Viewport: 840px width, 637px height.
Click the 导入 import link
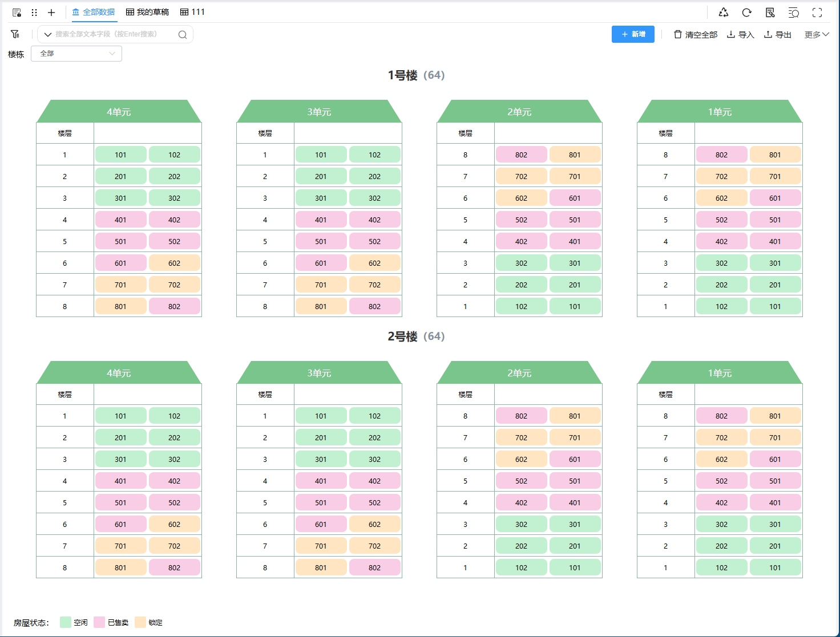pos(740,34)
